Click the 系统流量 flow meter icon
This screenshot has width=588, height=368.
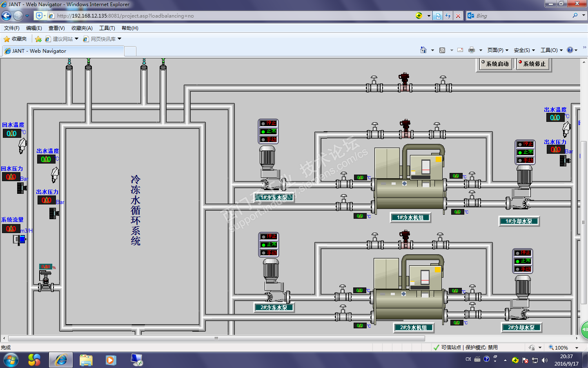pos(19,239)
